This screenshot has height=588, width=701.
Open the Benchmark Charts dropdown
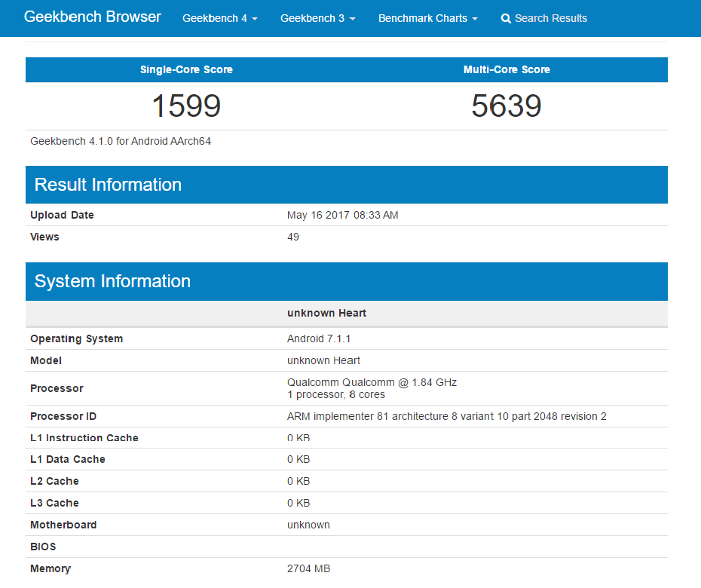[428, 18]
